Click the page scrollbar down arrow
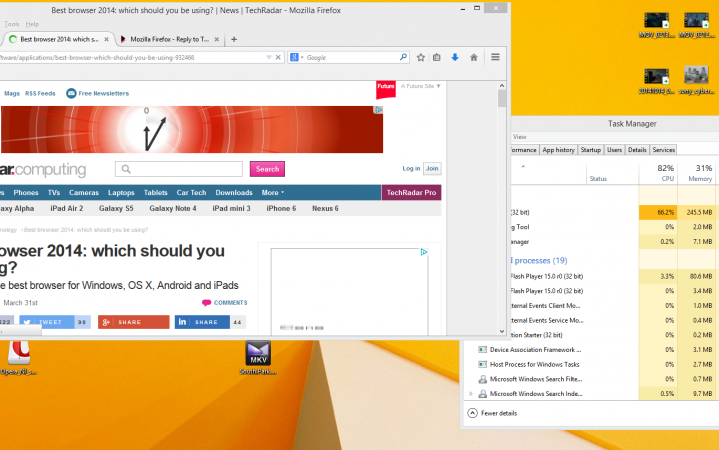Viewport: 719px width, 450px height. pyautogui.click(x=502, y=331)
